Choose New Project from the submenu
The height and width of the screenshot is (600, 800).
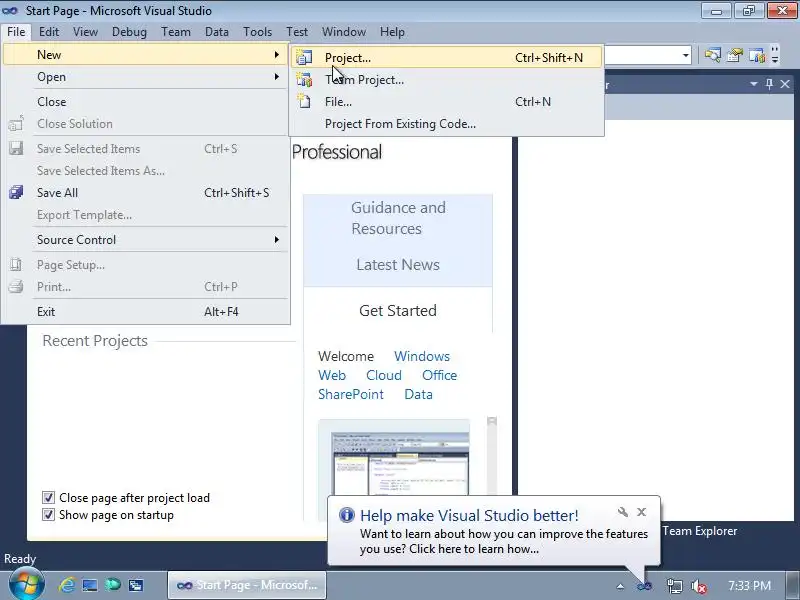click(446, 57)
